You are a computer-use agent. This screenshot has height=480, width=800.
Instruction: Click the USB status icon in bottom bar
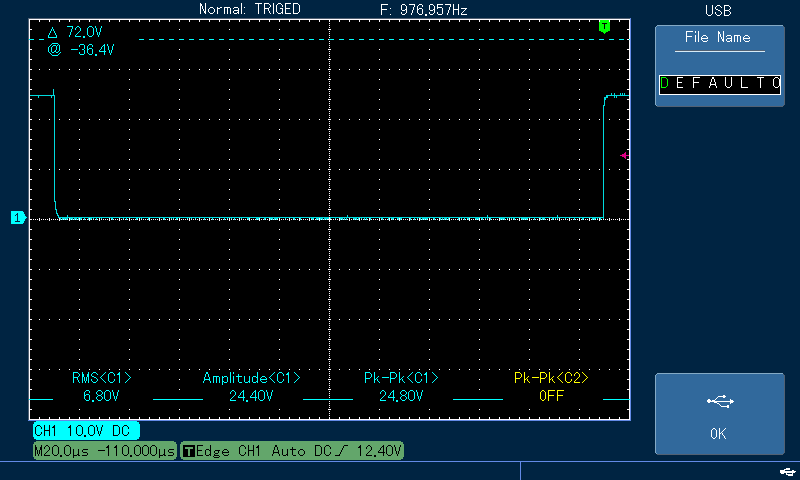(x=787, y=472)
